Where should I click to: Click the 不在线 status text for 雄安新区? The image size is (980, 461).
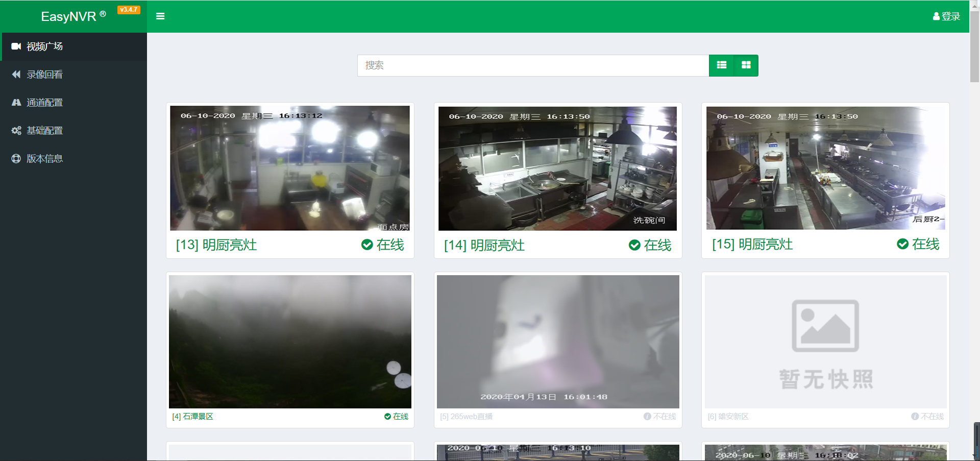click(933, 417)
